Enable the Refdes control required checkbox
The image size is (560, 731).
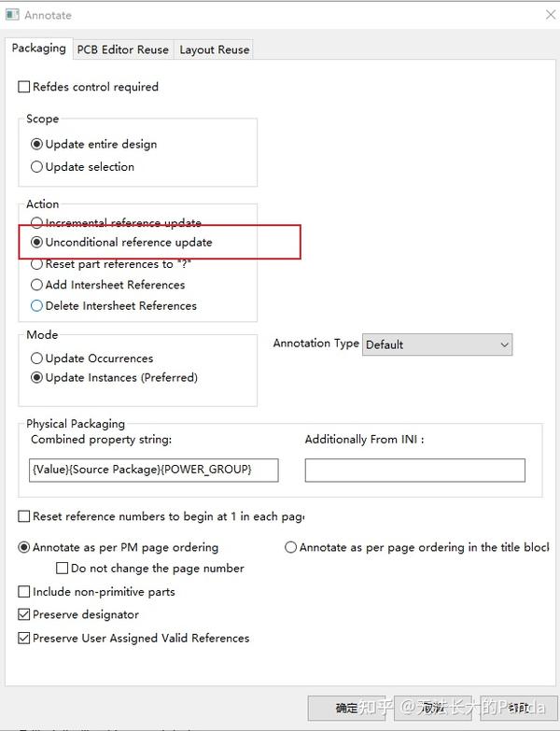click(25, 87)
